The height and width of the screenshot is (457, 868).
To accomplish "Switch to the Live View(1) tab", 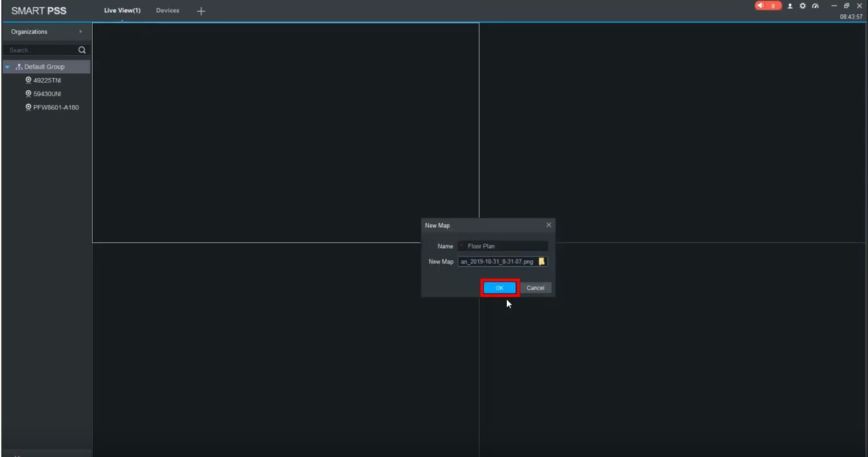I will point(123,11).
